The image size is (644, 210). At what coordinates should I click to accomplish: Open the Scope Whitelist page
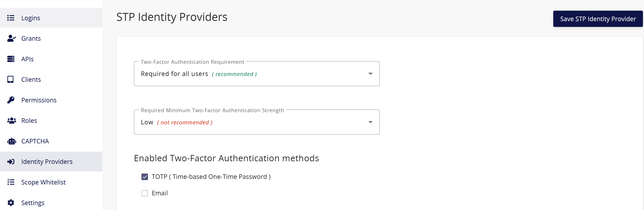click(x=51, y=182)
